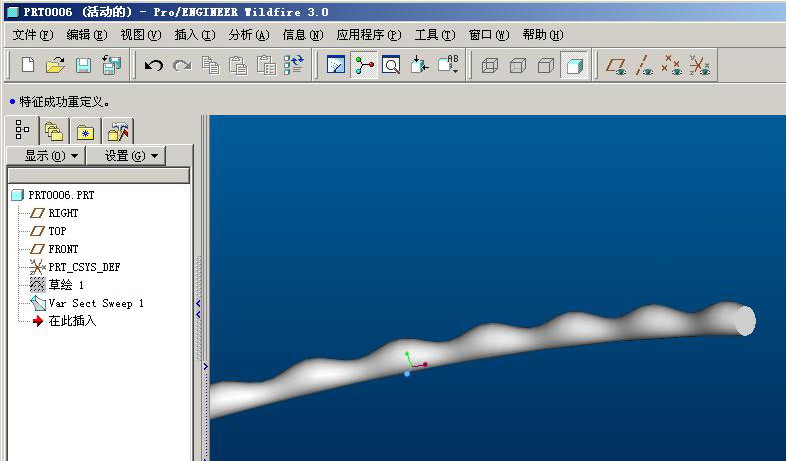Screen dimensions: 786x461
Task: Click the 特征成功重定义 status message
Action: click(x=64, y=102)
